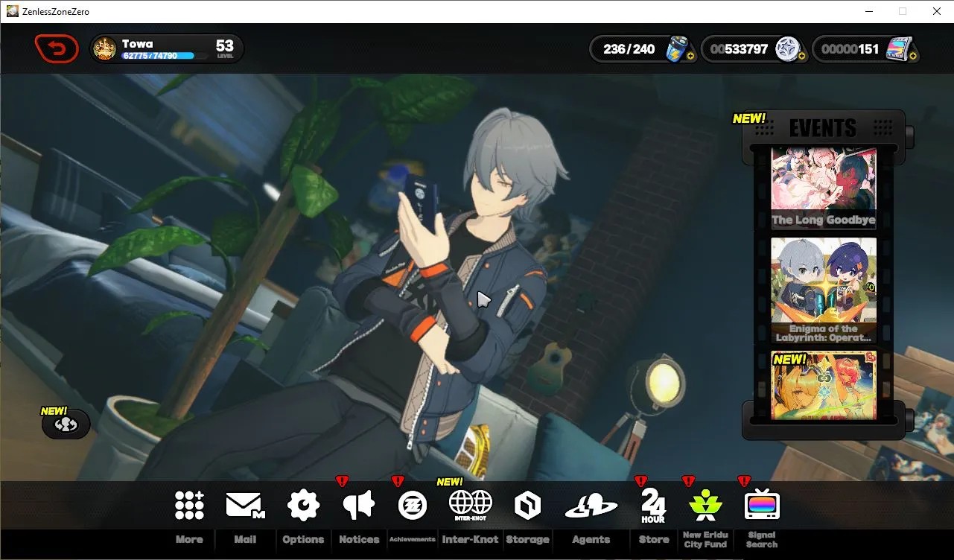Close the ZenlessZoneZero window
The width and height of the screenshot is (954, 560).
937,11
